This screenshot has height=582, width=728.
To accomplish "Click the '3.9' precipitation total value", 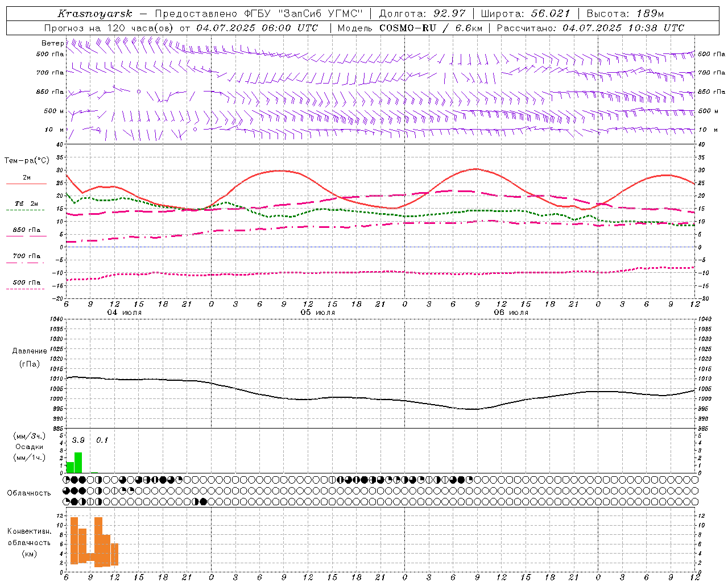I will tap(78, 440).
